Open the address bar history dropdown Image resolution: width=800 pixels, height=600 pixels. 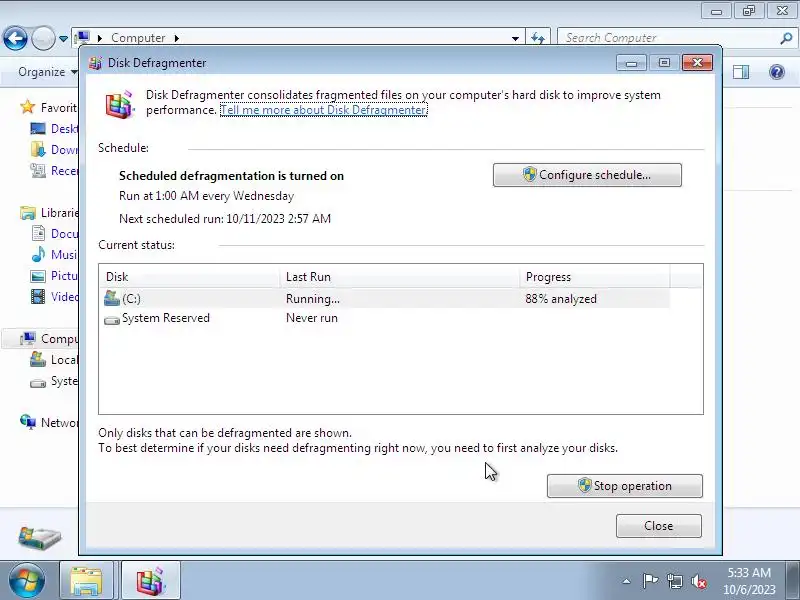(x=515, y=38)
